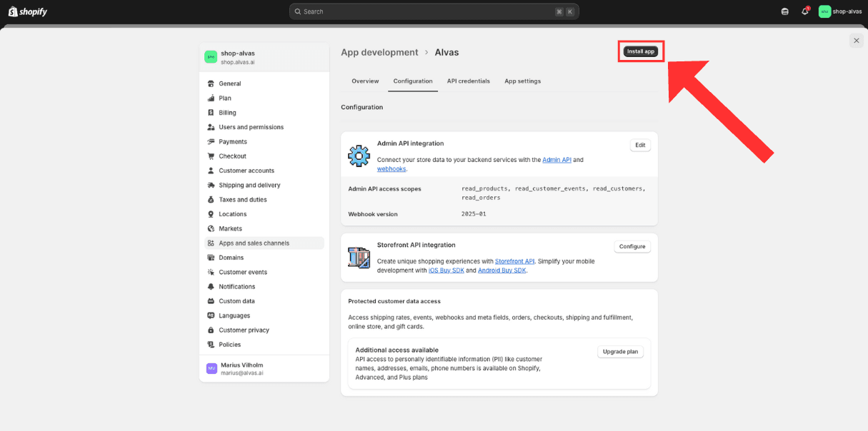The image size is (868, 431).
Task: Open General settings via its icon
Action: point(211,83)
